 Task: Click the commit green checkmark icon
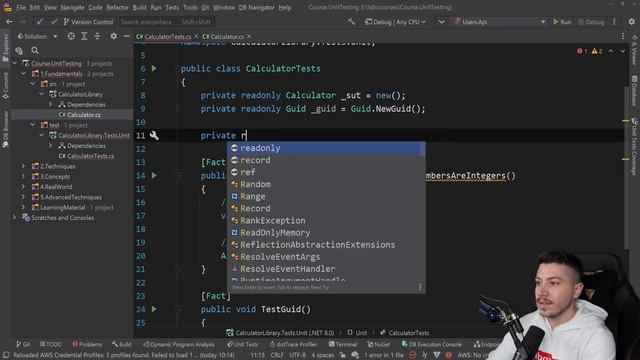(54, 22)
